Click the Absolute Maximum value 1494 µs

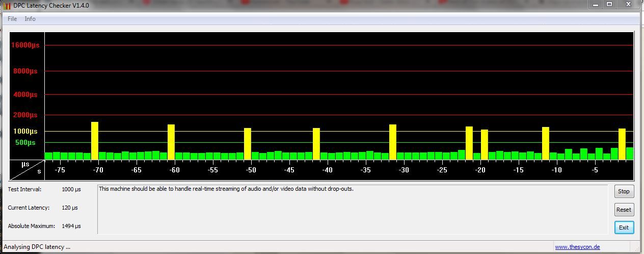[71, 226]
